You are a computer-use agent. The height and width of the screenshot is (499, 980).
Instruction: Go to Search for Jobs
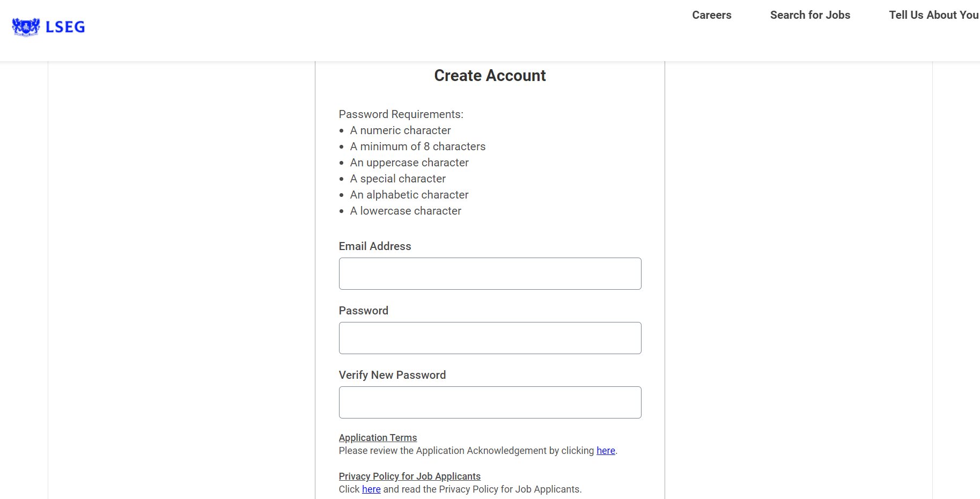[x=810, y=15]
